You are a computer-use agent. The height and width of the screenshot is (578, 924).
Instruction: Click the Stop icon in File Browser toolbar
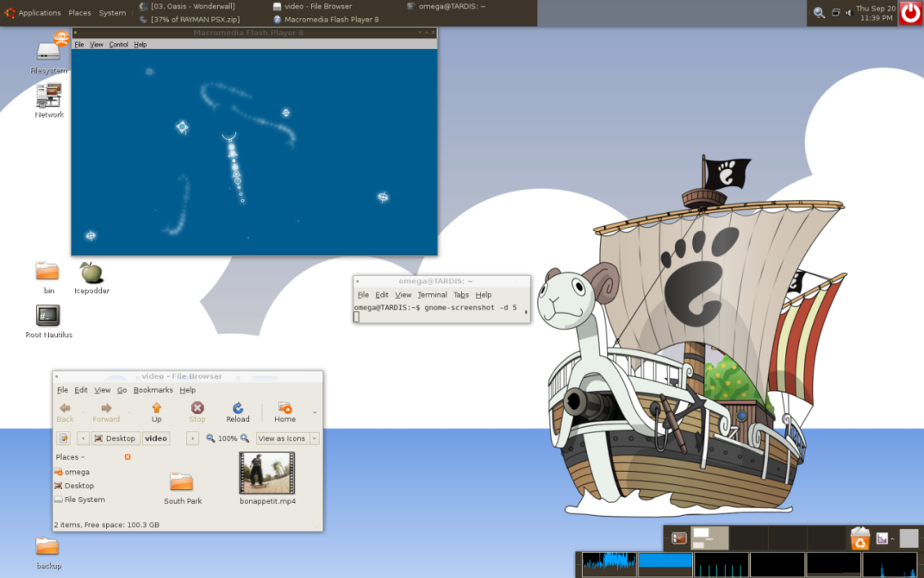[197, 407]
